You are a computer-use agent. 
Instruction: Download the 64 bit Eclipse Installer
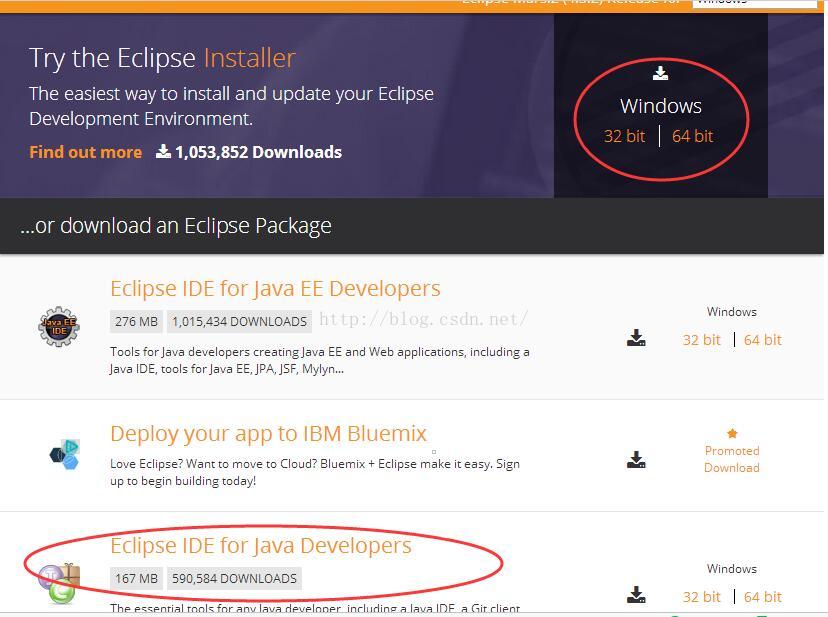pyautogui.click(x=692, y=136)
